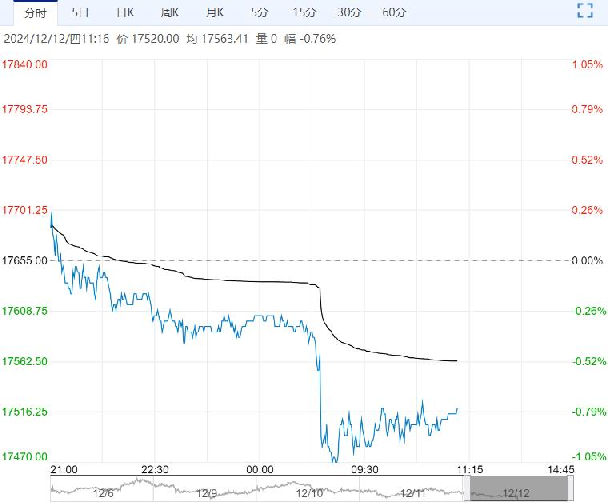The height and width of the screenshot is (503, 608).
Task: Choose the 15分 interval tab
Action: [304, 12]
